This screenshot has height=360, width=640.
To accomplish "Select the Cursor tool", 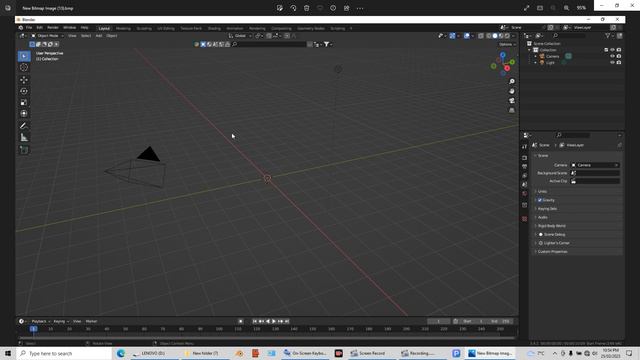I will (x=24, y=68).
